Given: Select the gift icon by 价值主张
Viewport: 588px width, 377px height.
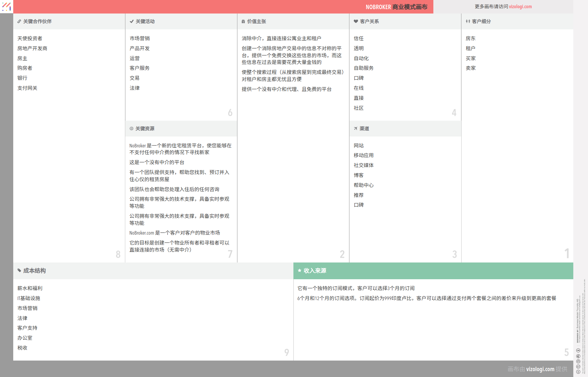Looking at the screenshot, I should point(243,21).
